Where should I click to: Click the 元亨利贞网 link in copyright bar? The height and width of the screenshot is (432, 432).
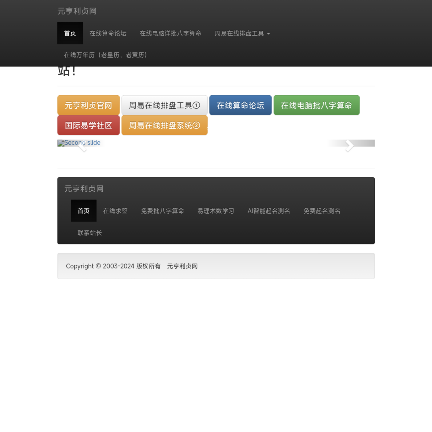pyautogui.click(x=182, y=266)
